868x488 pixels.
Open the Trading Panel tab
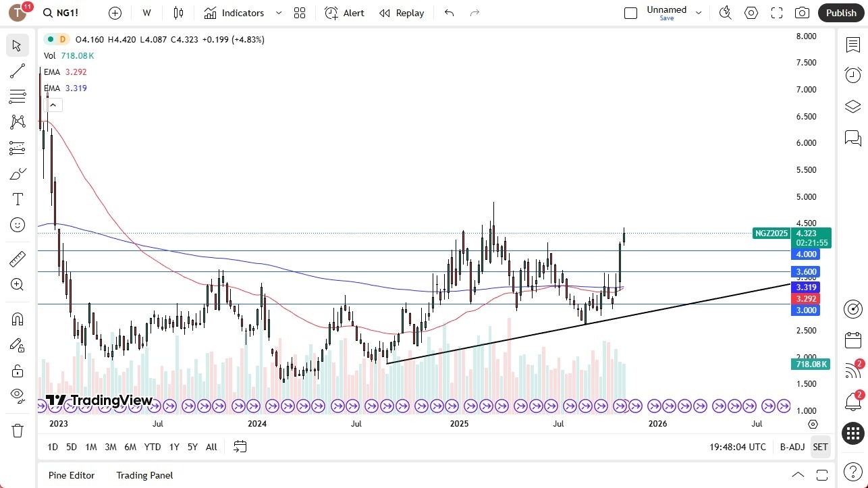click(x=144, y=475)
